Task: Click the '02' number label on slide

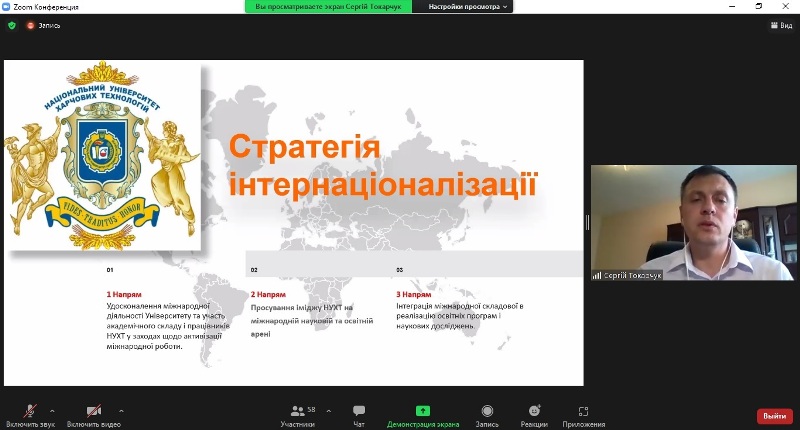Action: coord(254,270)
